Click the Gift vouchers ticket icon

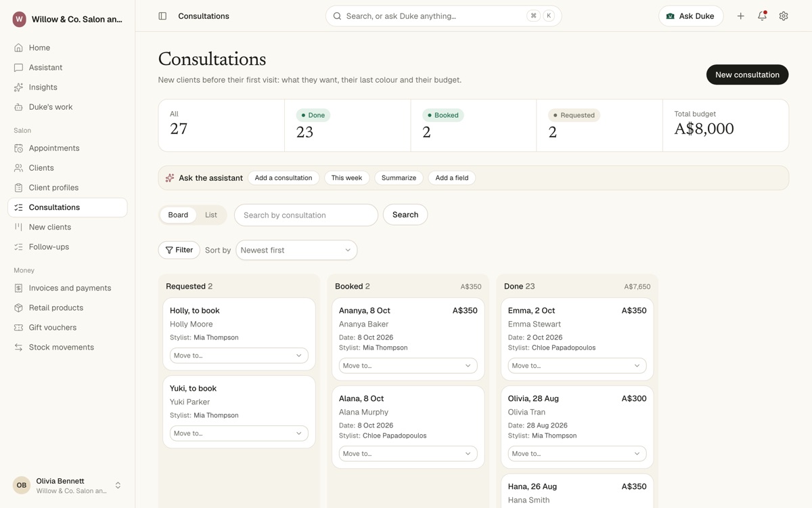point(18,327)
